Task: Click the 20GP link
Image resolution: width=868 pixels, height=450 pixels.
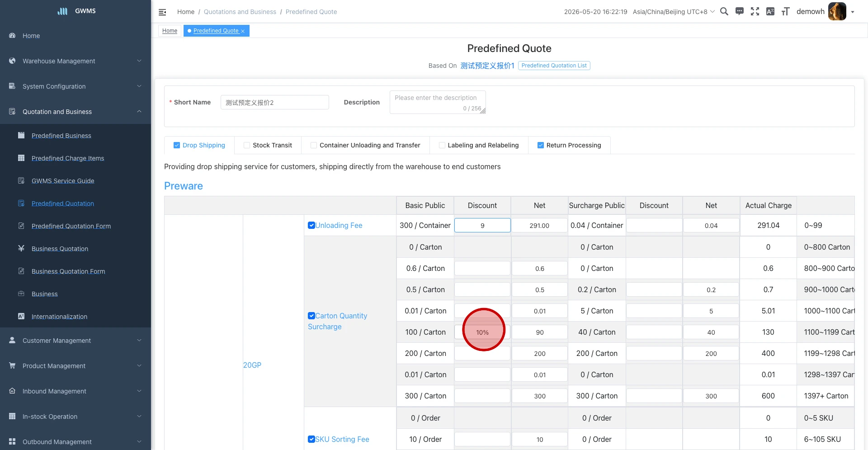Action: pos(252,365)
